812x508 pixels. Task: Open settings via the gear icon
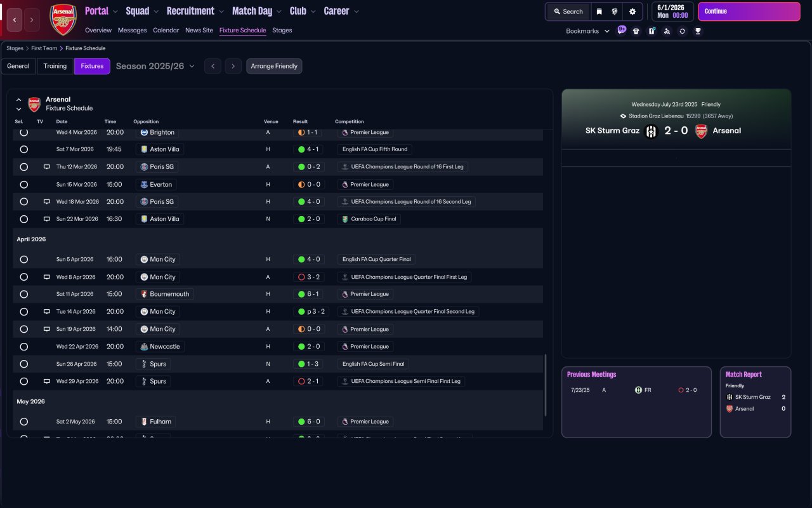632,11
